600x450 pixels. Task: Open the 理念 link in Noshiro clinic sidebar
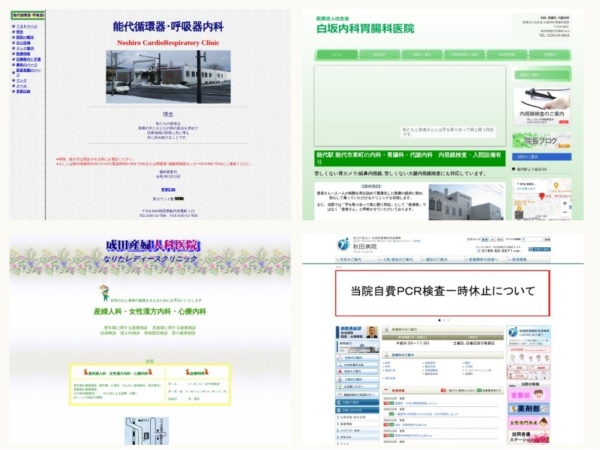point(20,32)
